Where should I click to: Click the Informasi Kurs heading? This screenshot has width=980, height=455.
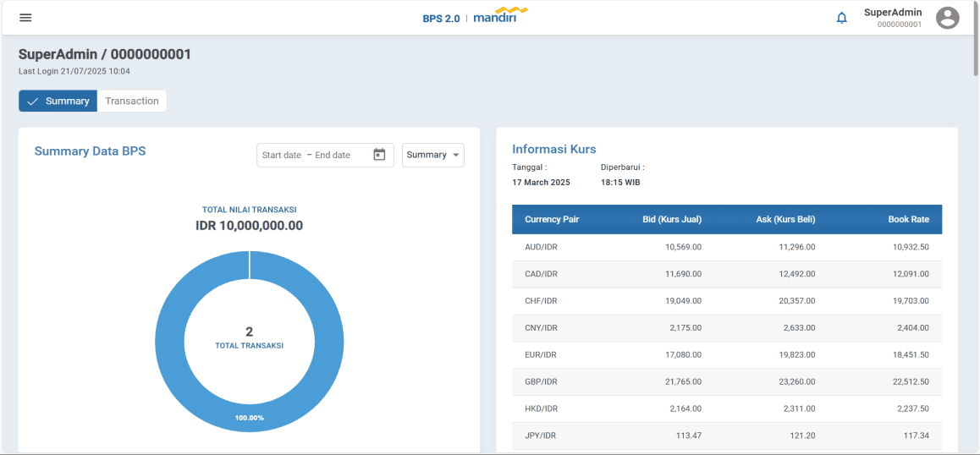click(x=554, y=150)
